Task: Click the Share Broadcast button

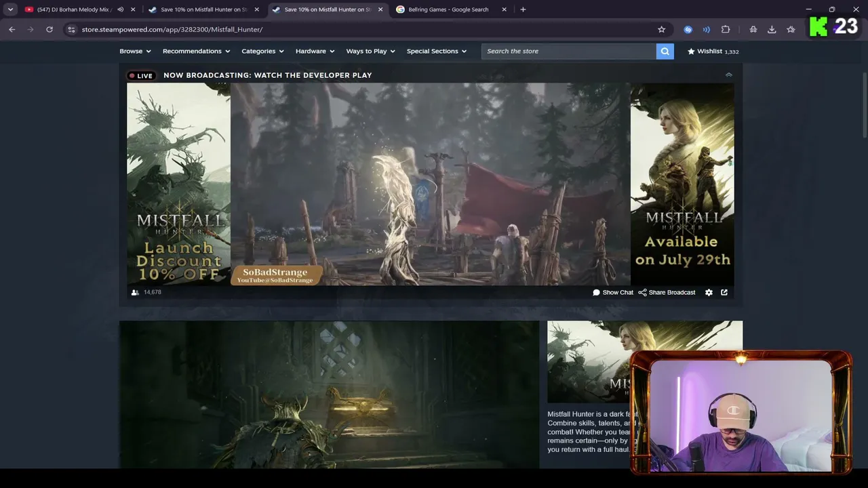Action: pos(667,292)
